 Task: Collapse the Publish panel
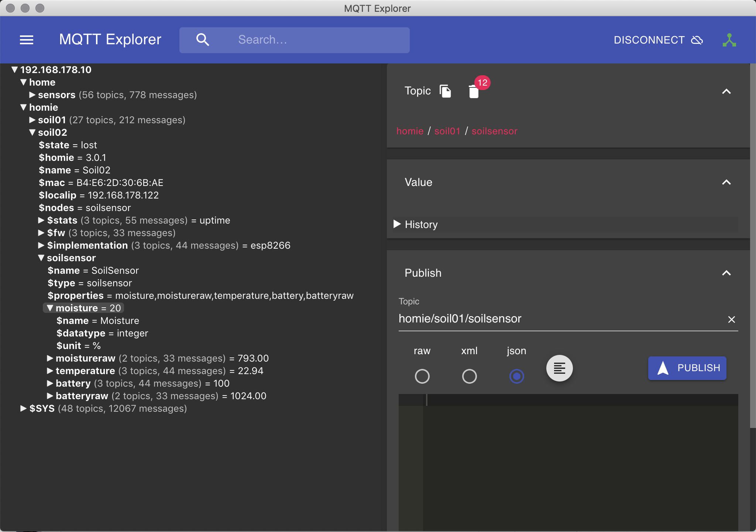(726, 273)
